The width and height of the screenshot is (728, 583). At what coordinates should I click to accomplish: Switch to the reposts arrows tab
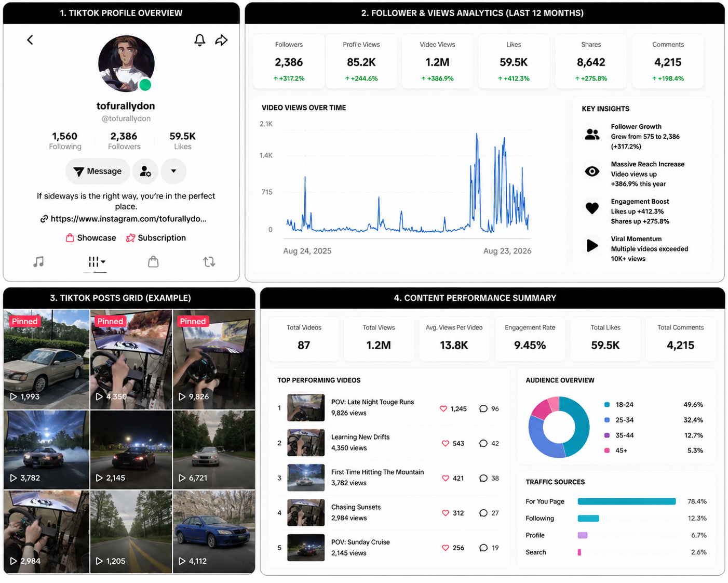pyautogui.click(x=209, y=261)
